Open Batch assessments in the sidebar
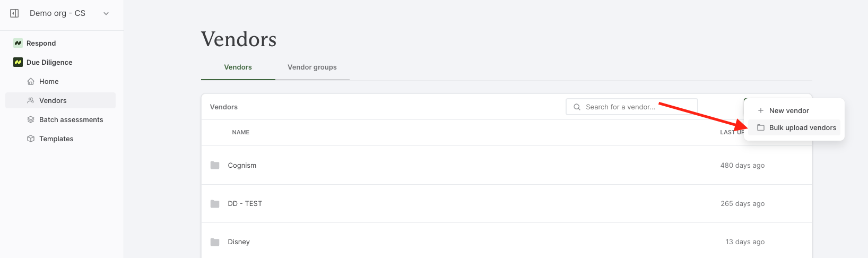The width and height of the screenshot is (868, 258). (71, 119)
